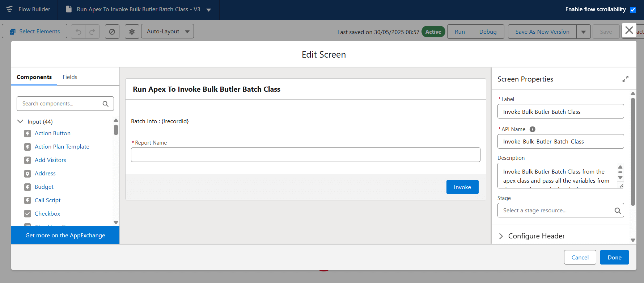Image resolution: width=644 pixels, height=283 pixels.
Task: Click the Action Button component icon
Action: pyautogui.click(x=27, y=133)
